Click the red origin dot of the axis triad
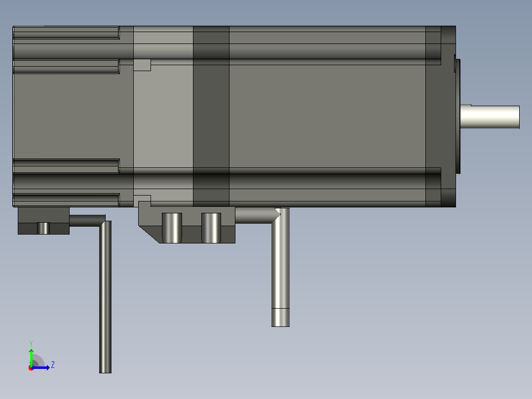Screen dimensions: 532x399 (31, 368)
